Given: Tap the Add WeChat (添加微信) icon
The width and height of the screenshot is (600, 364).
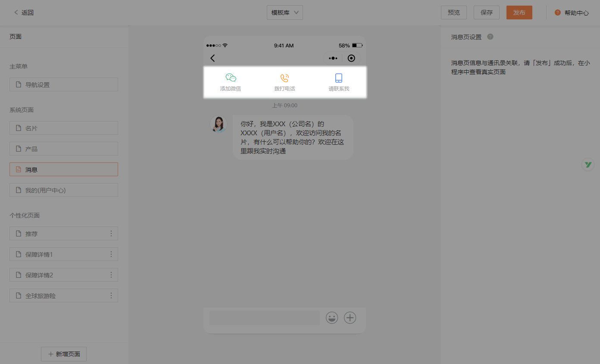Looking at the screenshot, I should [231, 78].
